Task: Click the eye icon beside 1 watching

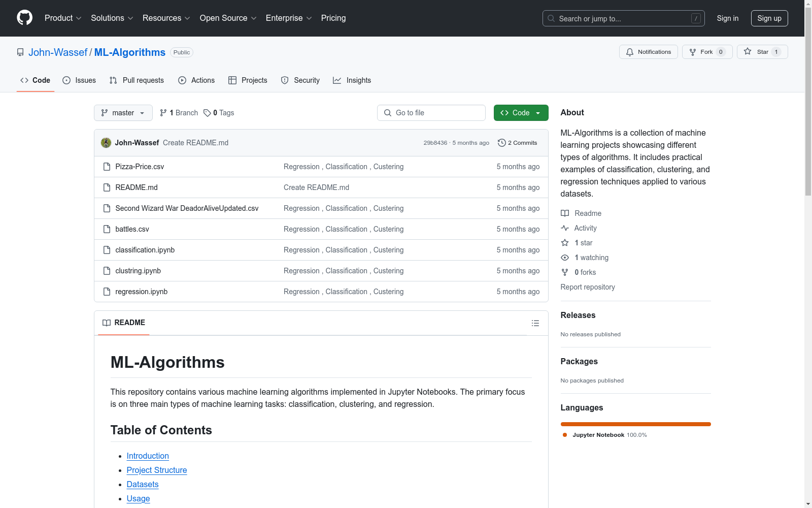Action: [565, 258]
